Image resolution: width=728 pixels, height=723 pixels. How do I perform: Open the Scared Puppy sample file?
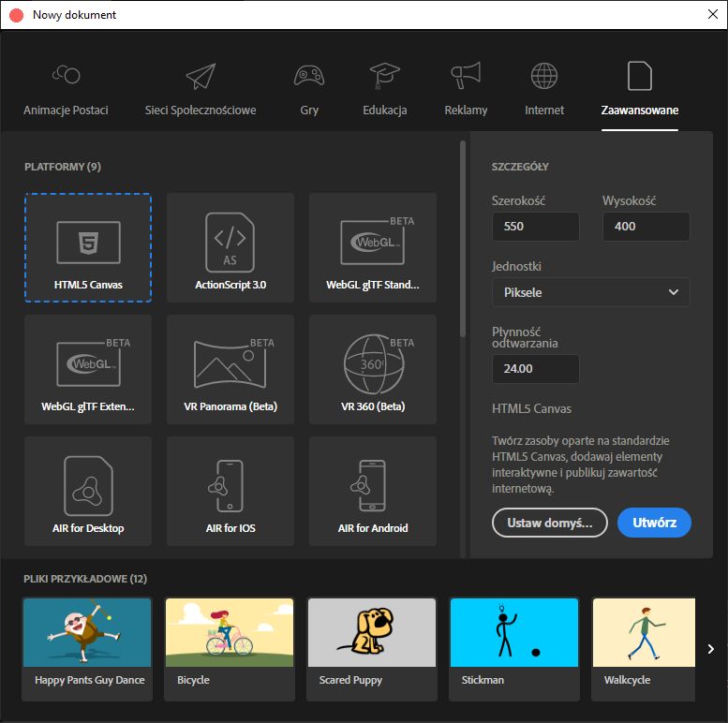click(372, 649)
